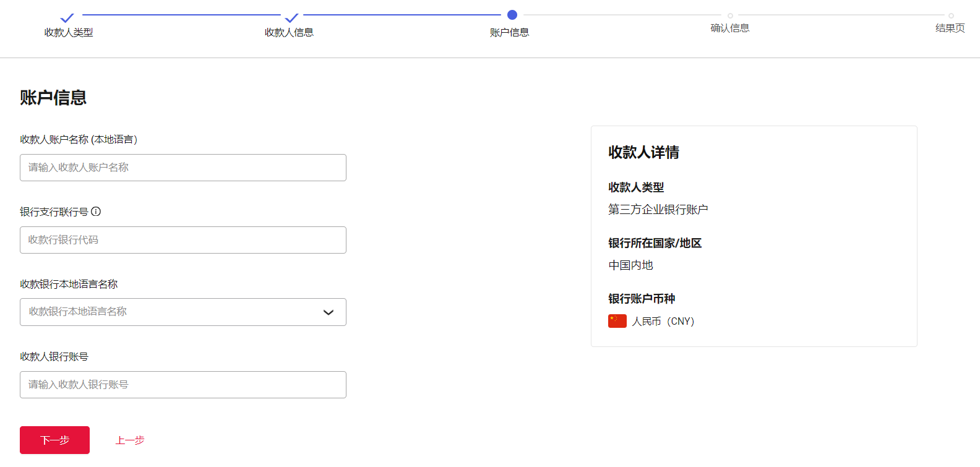The image size is (980, 467).
Task: Select the 确认信息 step label
Action: [730, 28]
